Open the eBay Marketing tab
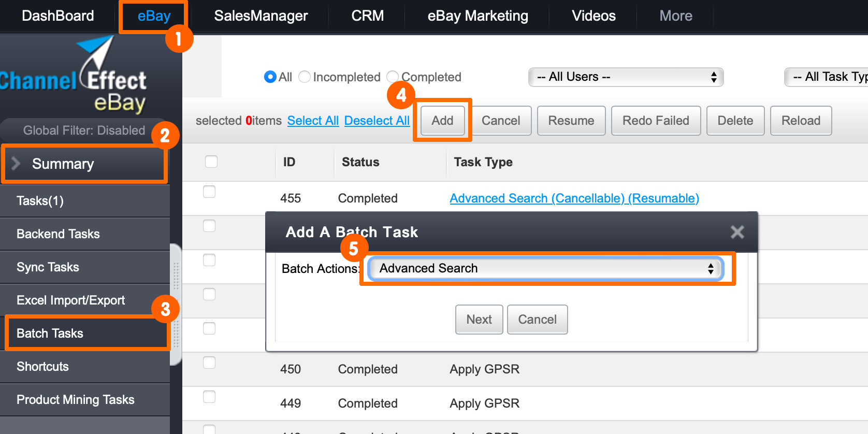 [x=478, y=16]
